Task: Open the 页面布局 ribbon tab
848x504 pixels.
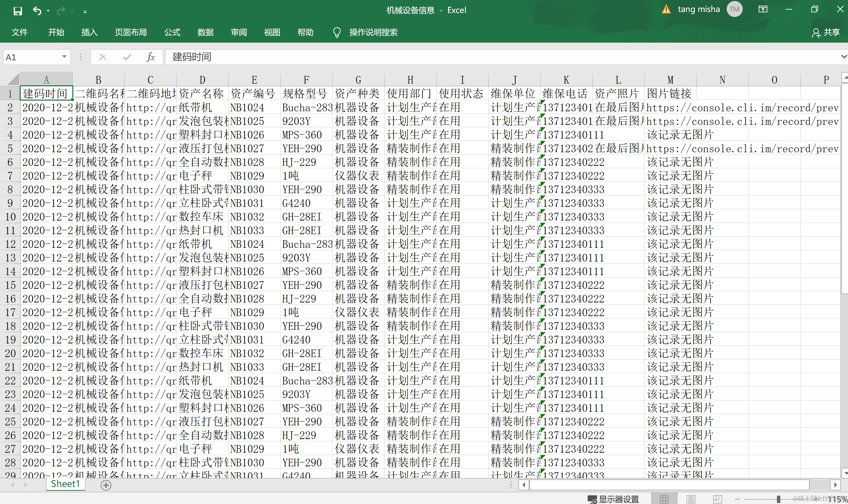Action: (x=131, y=32)
